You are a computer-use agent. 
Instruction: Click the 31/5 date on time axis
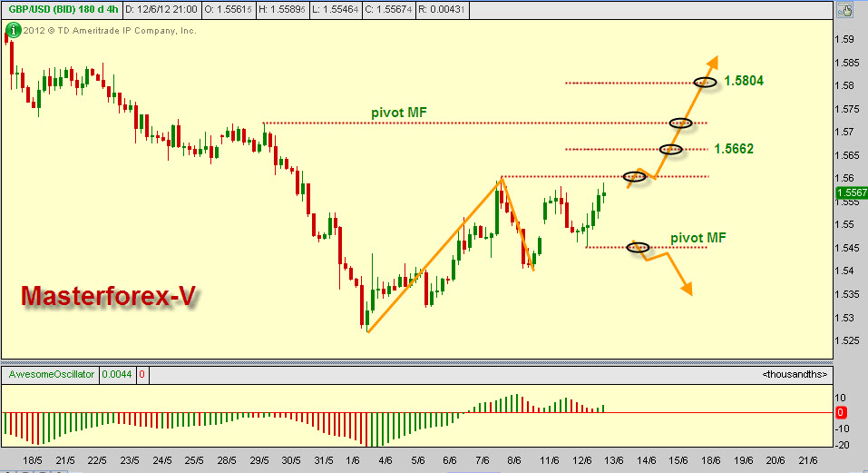pyautogui.click(x=324, y=460)
